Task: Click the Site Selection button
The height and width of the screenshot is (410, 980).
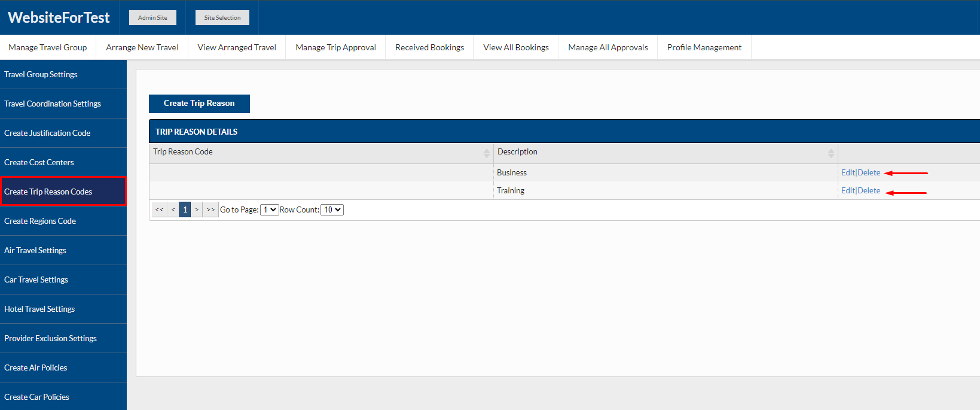Action: (x=222, y=17)
